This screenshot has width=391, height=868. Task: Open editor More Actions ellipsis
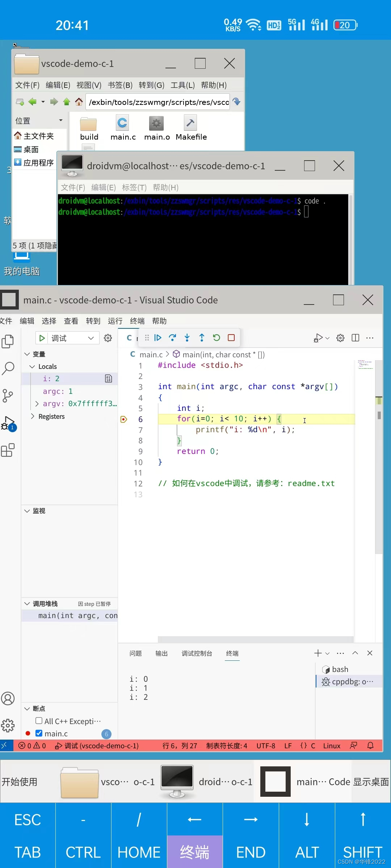(370, 338)
